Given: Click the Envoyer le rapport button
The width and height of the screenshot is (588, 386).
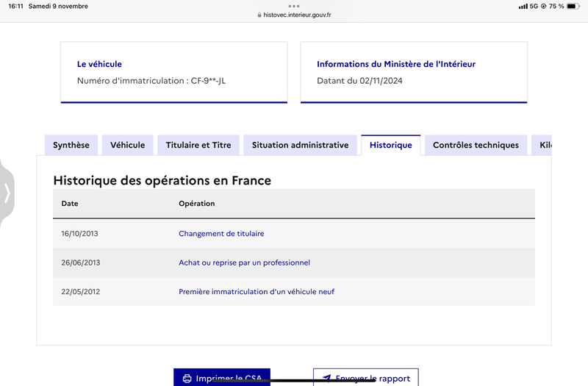Looking at the screenshot, I should (x=365, y=377).
